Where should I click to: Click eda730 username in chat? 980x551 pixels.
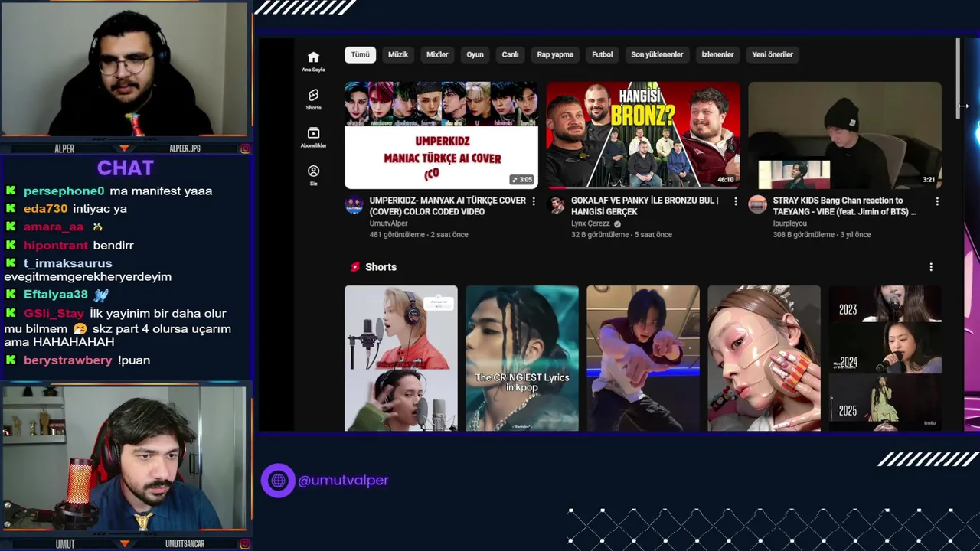45,208
